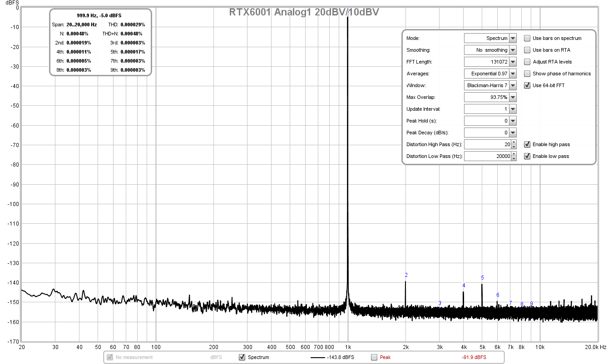Enable Use bars on spectrum
The height and width of the screenshot is (364, 608).
(527, 38)
